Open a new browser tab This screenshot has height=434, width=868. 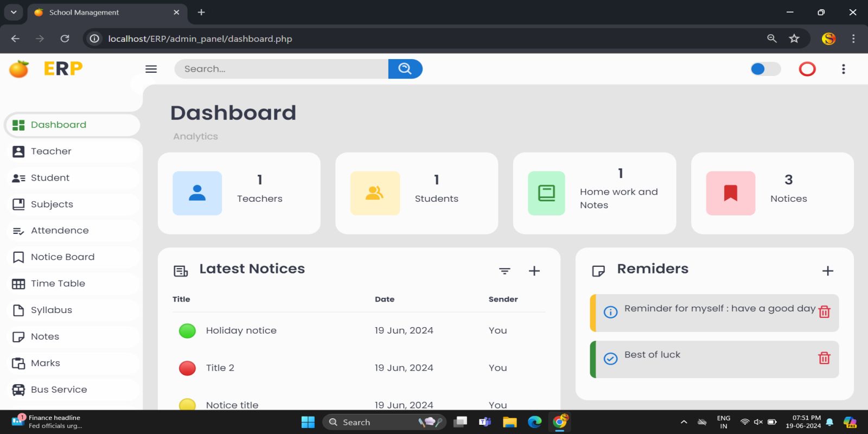pyautogui.click(x=201, y=12)
